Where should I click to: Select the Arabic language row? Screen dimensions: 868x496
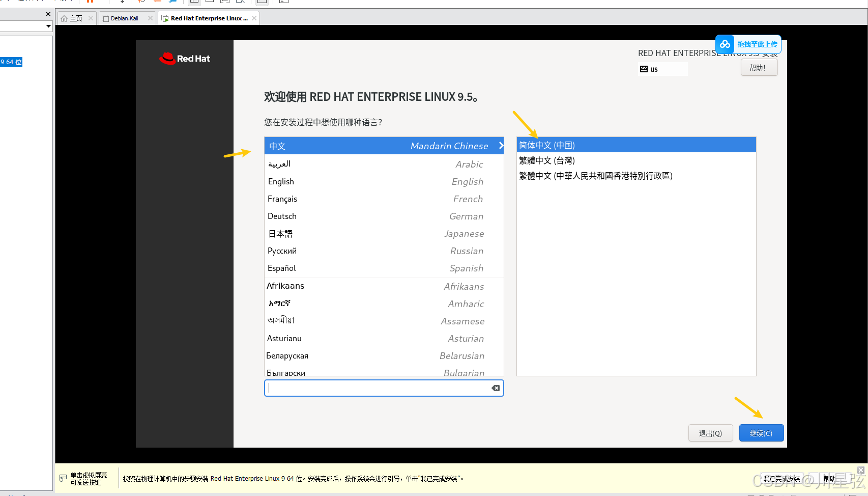pyautogui.click(x=384, y=164)
